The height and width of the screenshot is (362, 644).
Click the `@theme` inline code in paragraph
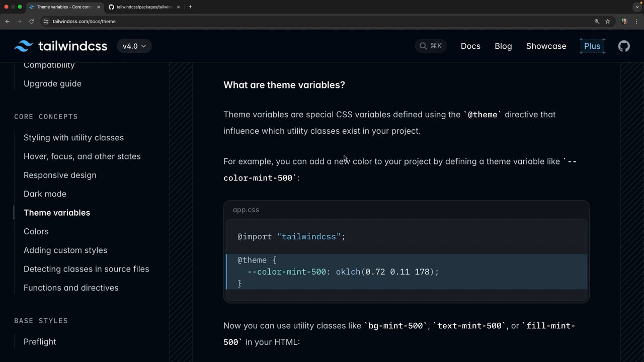(483, 115)
